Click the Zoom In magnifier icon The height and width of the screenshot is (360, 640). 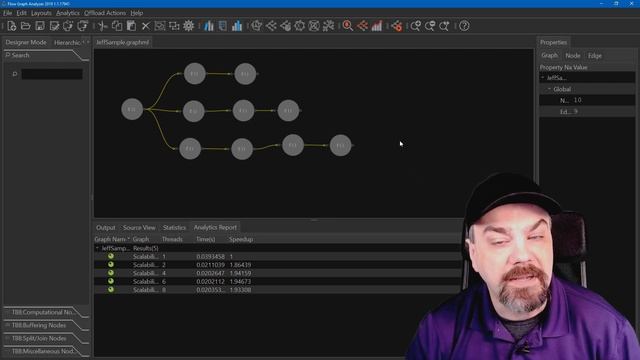click(416, 26)
